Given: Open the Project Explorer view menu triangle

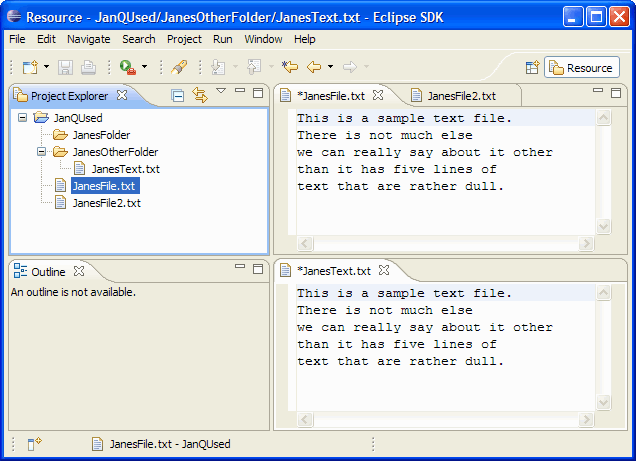Looking at the screenshot, I should pyautogui.click(x=221, y=90).
